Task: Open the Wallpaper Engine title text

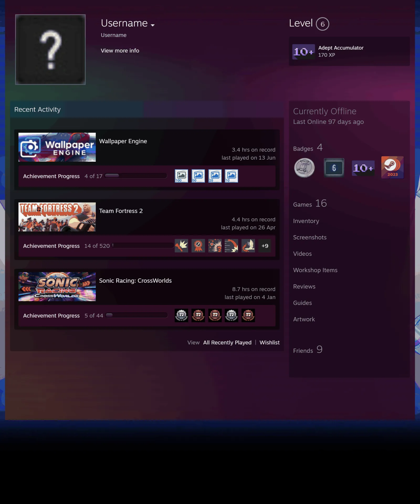Action: point(123,141)
